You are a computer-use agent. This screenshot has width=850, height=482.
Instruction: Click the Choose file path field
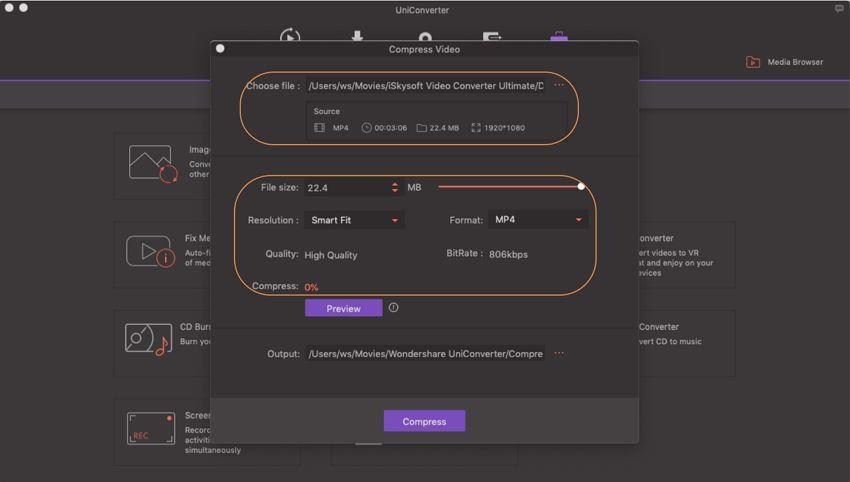click(426, 86)
